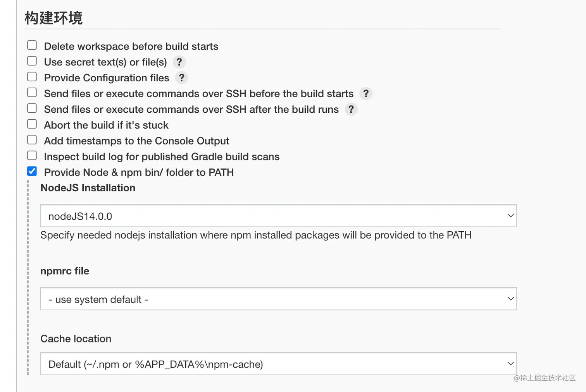The width and height of the screenshot is (586, 392).
Task: Show help for SSH before the build starts
Action: (365, 94)
